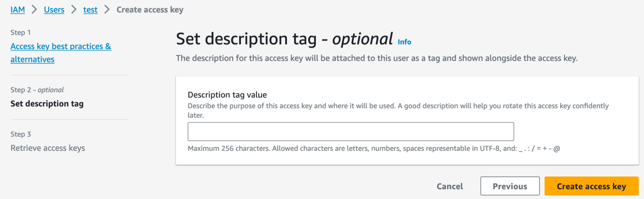The height and width of the screenshot is (199, 644).
Task: Click the Create access key breadcrumb text
Action: click(x=150, y=10)
